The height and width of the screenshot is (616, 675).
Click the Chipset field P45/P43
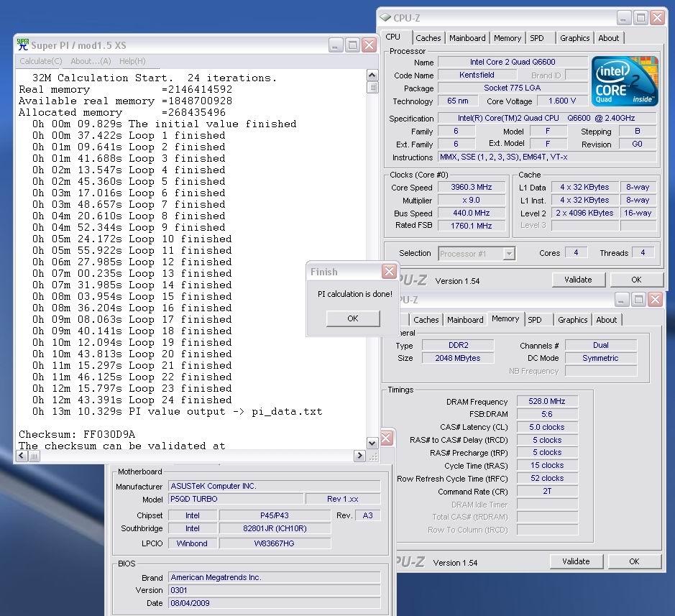pos(275,515)
